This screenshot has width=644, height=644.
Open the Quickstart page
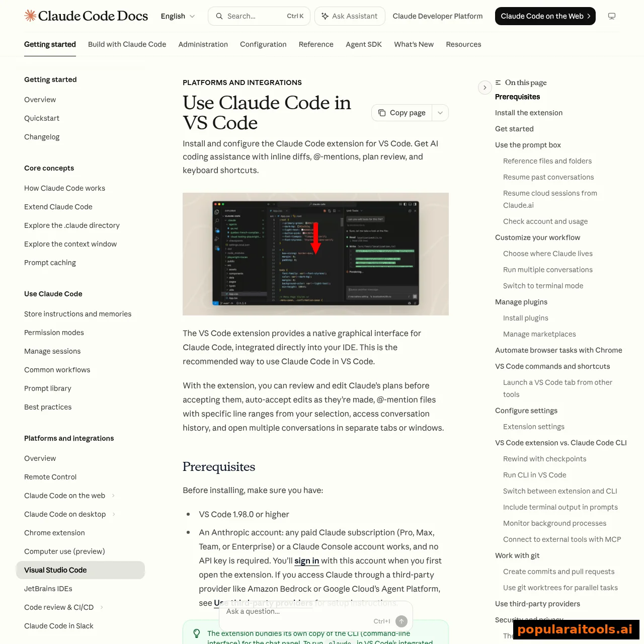(42, 118)
